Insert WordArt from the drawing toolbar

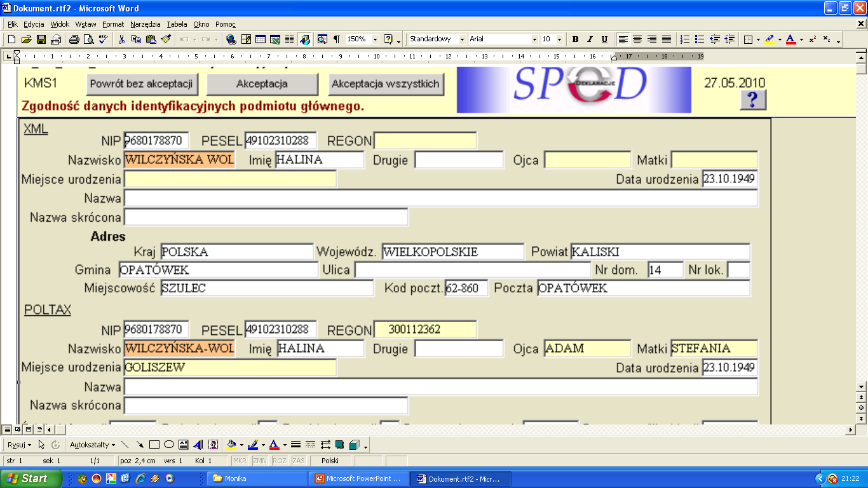click(x=198, y=445)
